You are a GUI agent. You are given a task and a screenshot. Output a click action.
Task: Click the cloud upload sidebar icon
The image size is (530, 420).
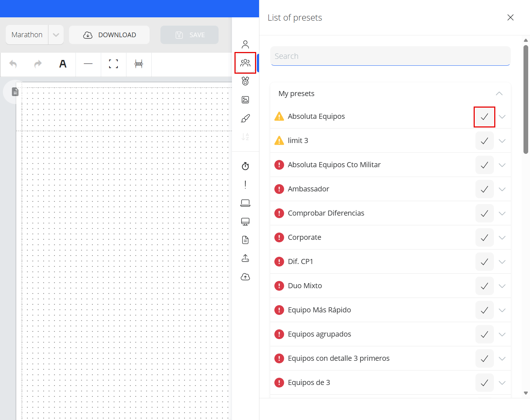[x=245, y=277]
